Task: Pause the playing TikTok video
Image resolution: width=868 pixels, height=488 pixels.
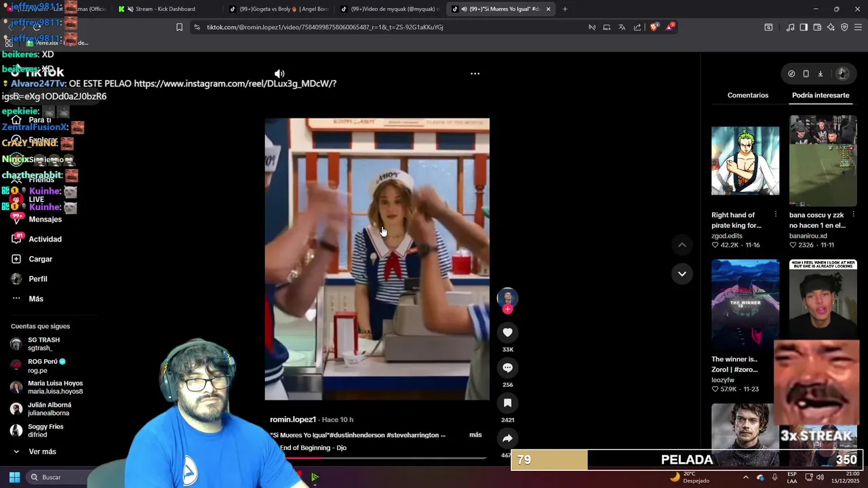Action: click(377, 259)
